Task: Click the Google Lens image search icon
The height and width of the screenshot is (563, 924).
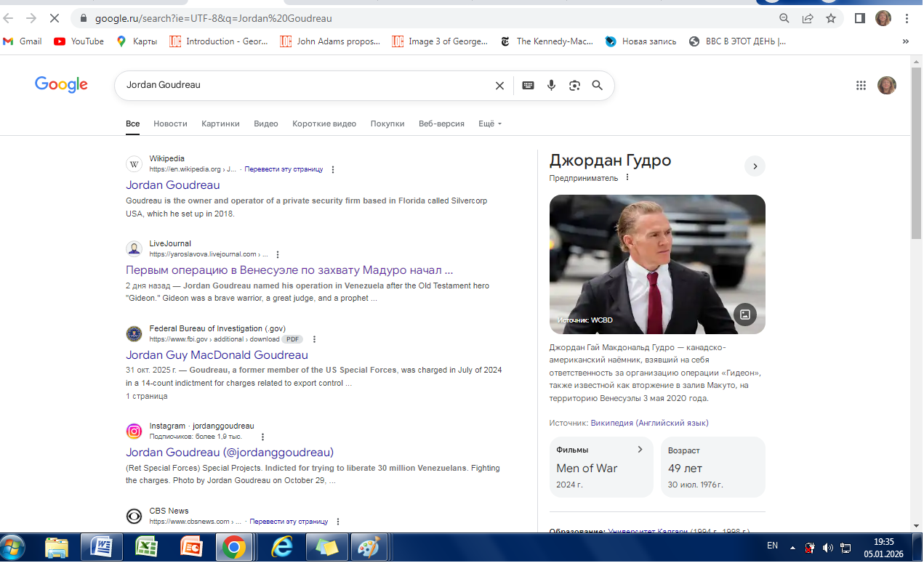Action: click(x=574, y=86)
